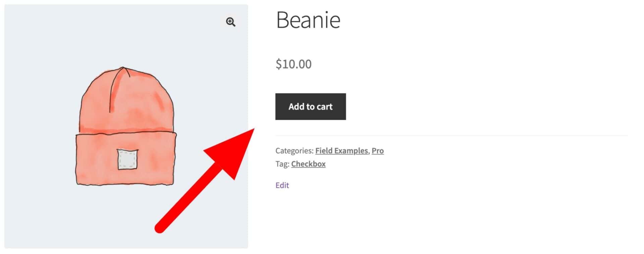This screenshot has width=644, height=254.
Task: Click the purple Edit link
Action: click(x=282, y=185)
